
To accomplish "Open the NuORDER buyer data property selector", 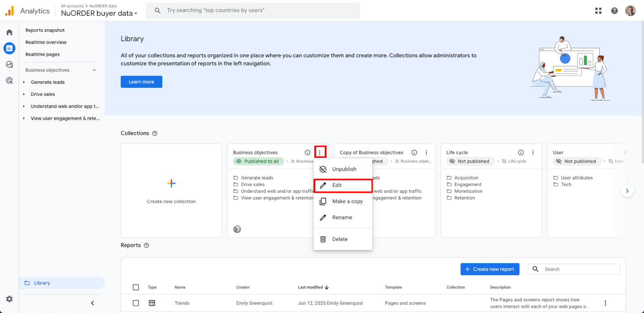I will [99, 13].
